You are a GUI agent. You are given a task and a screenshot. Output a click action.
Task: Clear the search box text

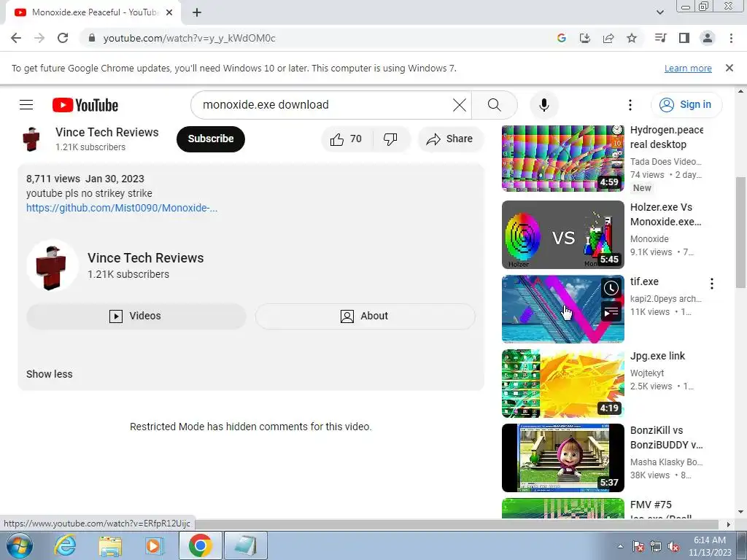point(460,105)
